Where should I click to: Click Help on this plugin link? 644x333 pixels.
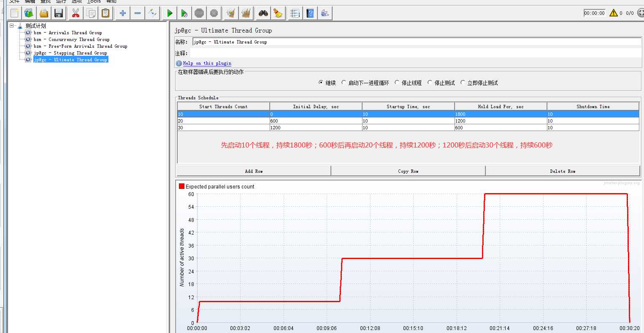207,63
